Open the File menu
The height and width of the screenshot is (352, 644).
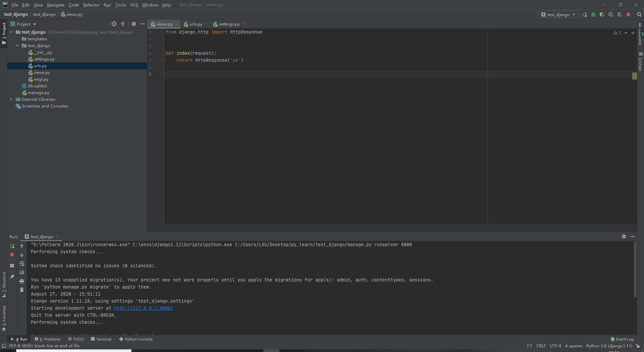pos(15,5)
